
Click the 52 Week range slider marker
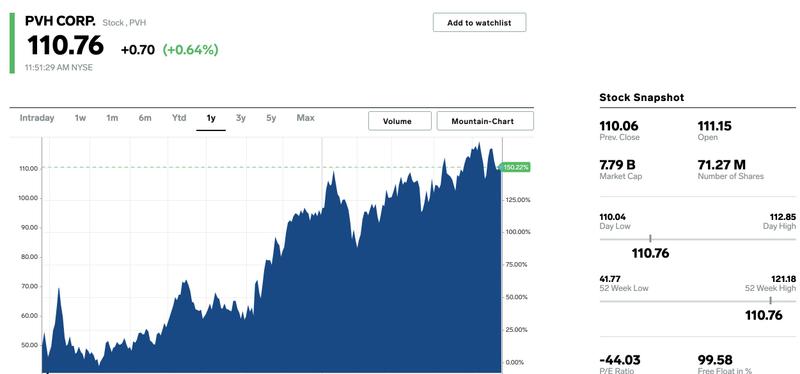[x=770, y=301]
